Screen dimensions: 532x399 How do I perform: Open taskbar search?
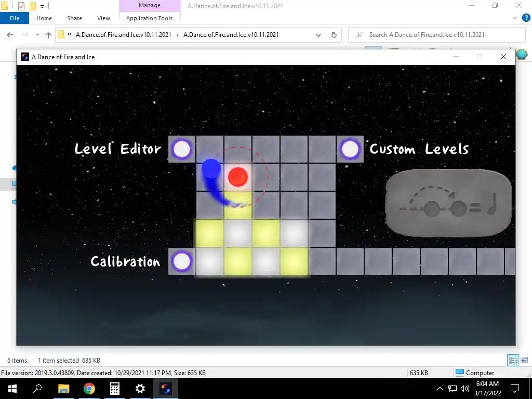[x=37, y=389]
